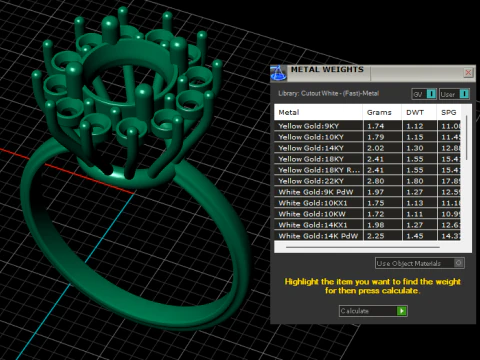This screenshot has width=480, height=360.
Task: Click DWT value 1.80 for 22KY
Action: pyautogui.click(x=415, y=181)
